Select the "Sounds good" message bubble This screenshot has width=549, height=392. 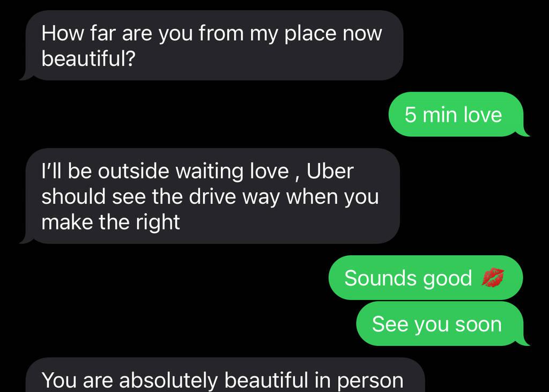425,278
